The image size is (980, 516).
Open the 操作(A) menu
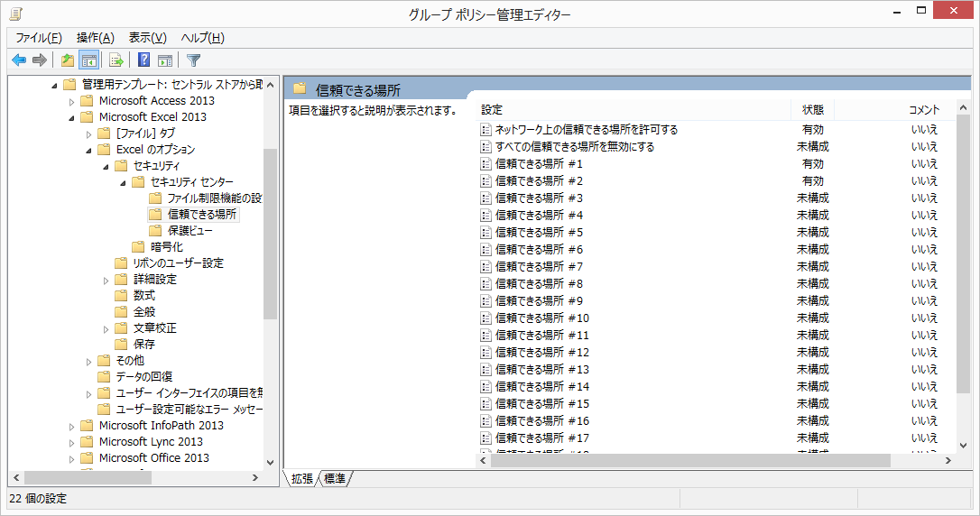point(96,38)
